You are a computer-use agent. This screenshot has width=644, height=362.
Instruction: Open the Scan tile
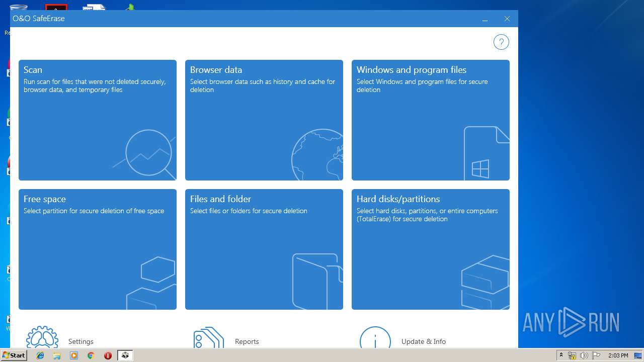click(98, 120)
